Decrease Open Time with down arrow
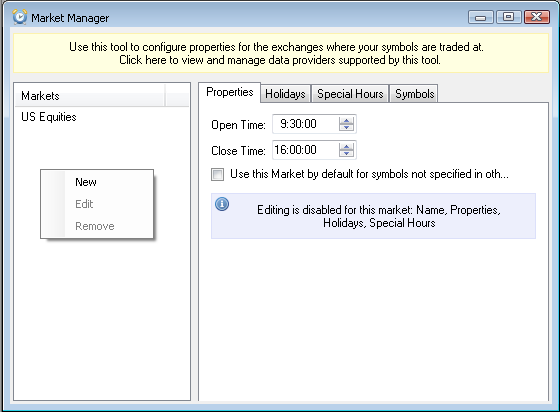 click(x=346, y=127)
